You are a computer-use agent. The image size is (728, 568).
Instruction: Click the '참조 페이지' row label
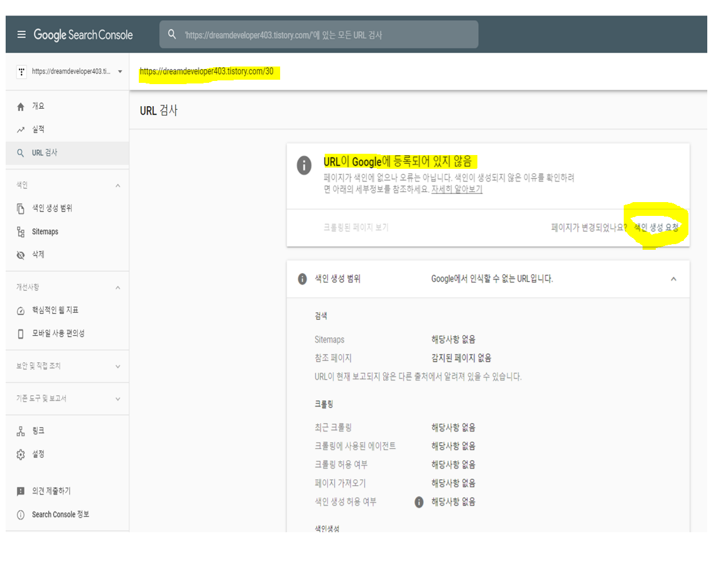pos(333,358)
